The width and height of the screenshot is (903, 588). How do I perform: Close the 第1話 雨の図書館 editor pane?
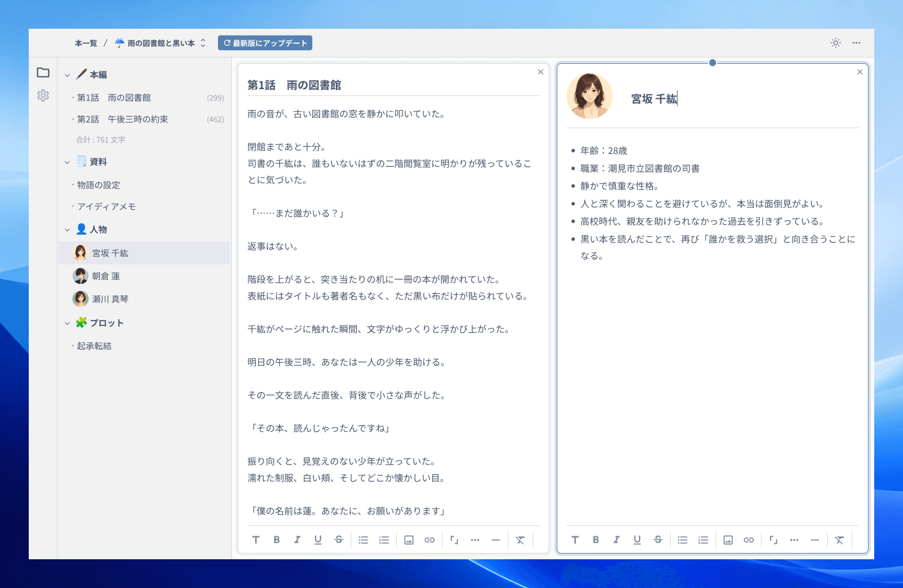pyautogui.click(x=541, y=72)
